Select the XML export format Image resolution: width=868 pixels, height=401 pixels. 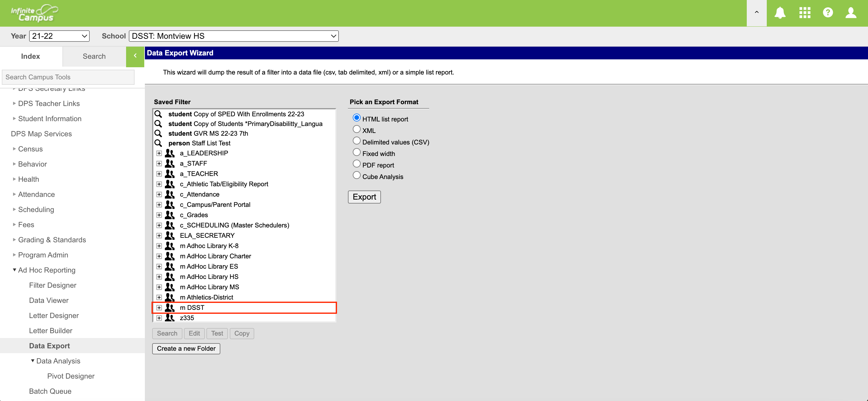point(356,129)
